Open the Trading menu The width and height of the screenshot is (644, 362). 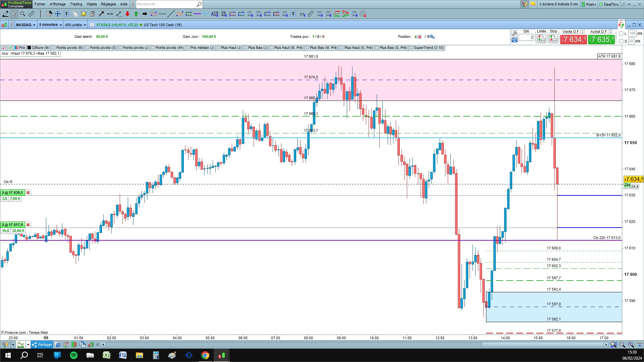tap(76, 4)
